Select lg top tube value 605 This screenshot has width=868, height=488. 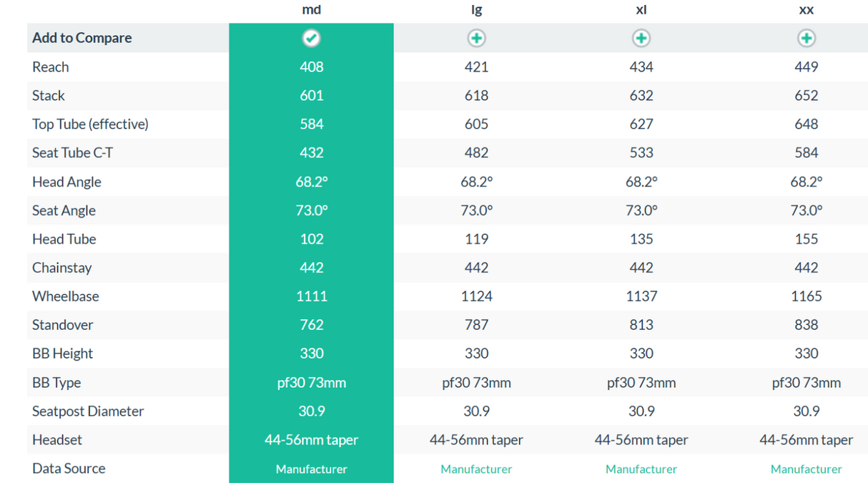[476, 125]
